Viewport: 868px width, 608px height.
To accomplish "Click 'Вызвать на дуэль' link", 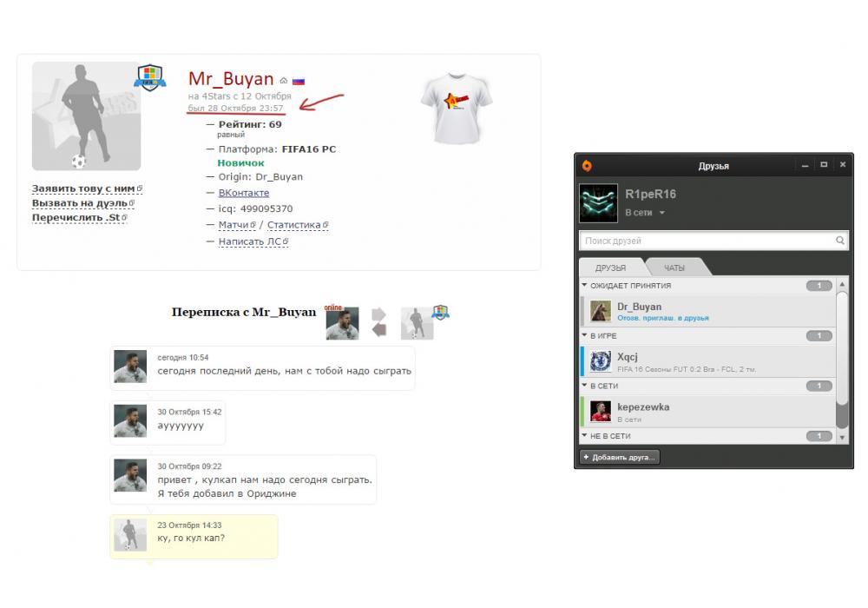I will 83,203.
